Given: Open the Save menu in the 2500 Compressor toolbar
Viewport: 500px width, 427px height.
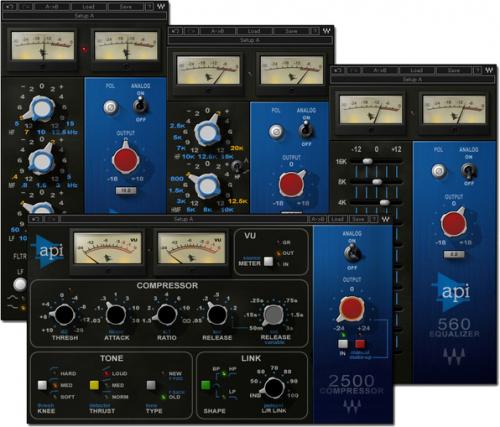Looking at the screenshot, I should click(x=358, y=219).
